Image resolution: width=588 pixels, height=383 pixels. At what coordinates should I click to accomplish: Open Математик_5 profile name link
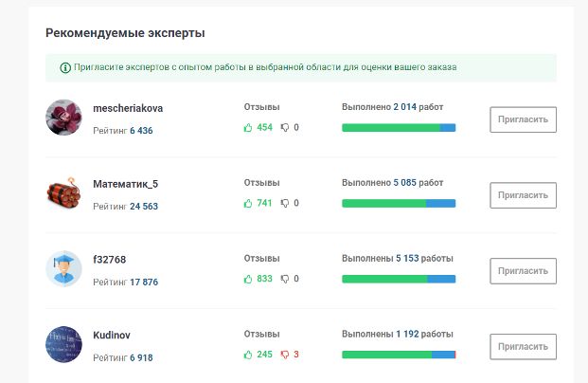125,183
